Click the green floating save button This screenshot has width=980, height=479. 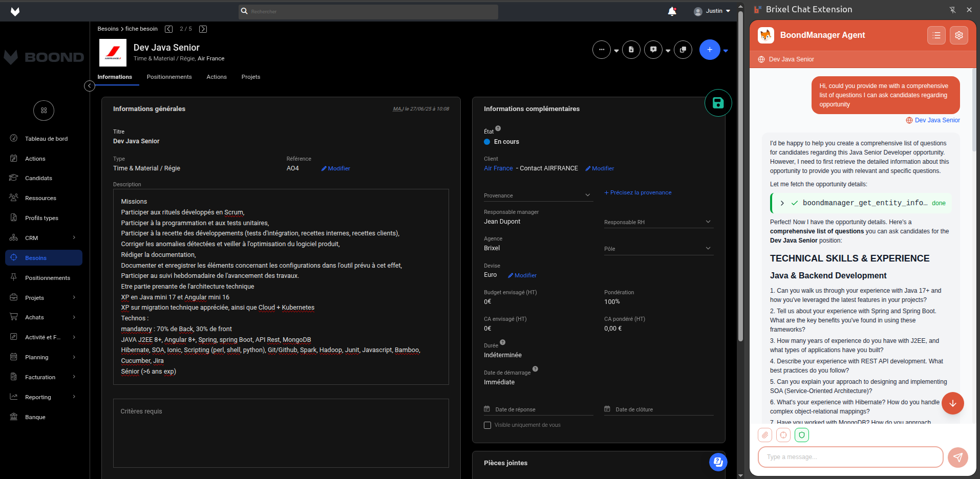718,103
